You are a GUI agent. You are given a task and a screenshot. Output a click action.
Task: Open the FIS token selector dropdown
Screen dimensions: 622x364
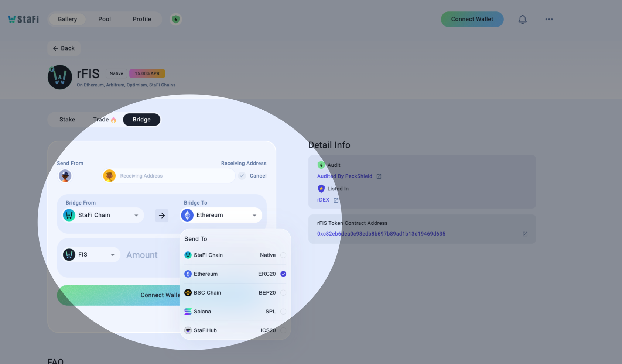click(90, 255)
